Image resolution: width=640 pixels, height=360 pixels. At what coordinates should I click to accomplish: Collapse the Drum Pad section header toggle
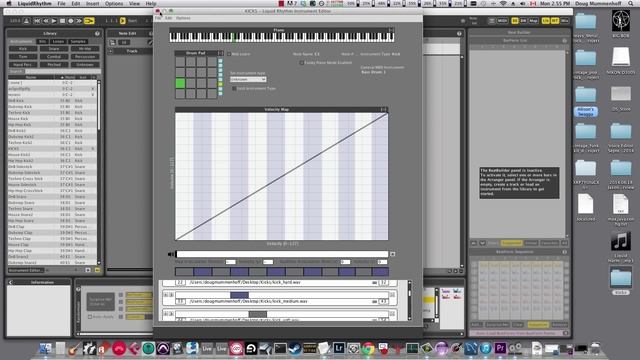[x=220, y=53]
